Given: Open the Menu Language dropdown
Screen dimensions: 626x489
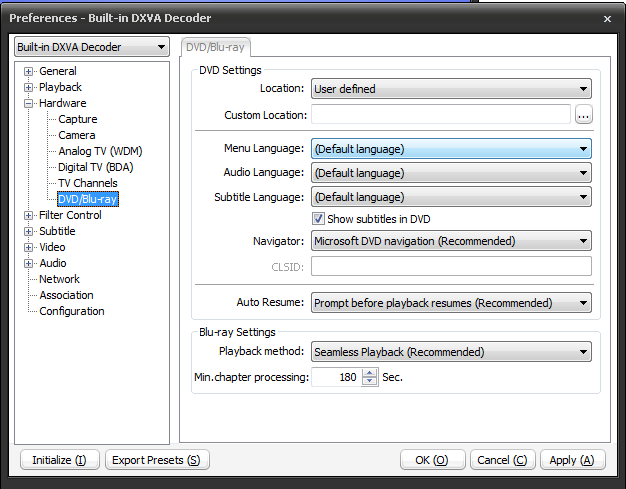Looking at the screenshot, I should (x=450, y=149).
